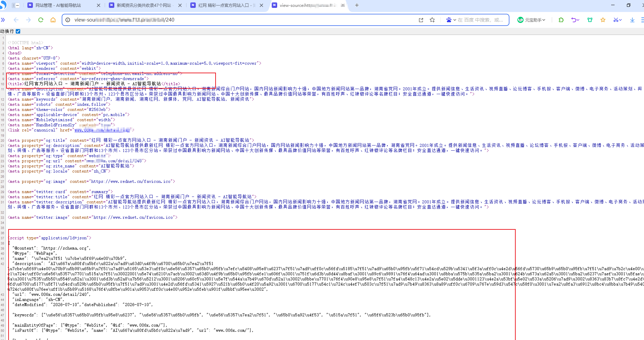Viewport: 644px width, 340px height.
Task: Open the 元宝助手 dropdown
Action: coord(531,20)
